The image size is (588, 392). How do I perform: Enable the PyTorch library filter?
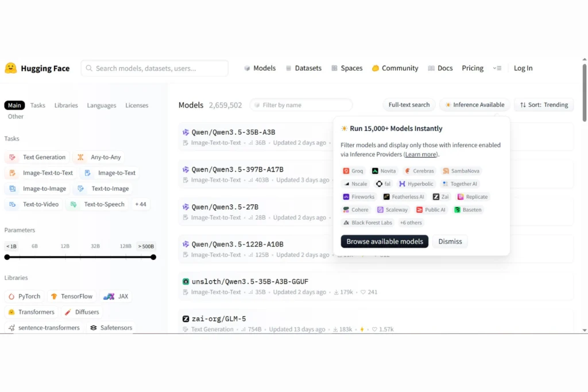click(x=24, y=296)
